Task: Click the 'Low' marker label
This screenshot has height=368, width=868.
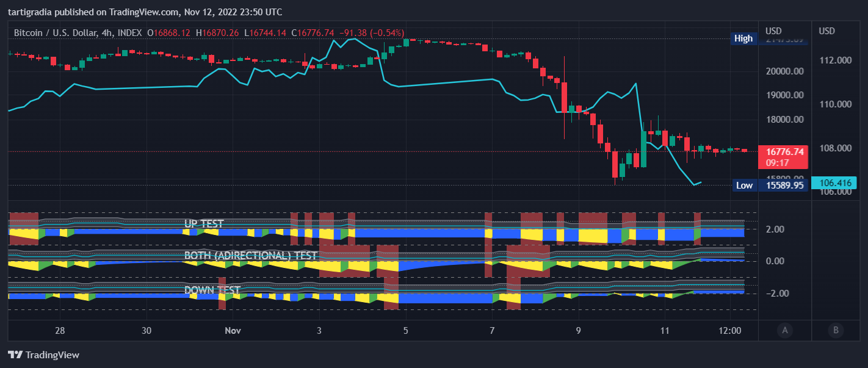Action: 744,185
